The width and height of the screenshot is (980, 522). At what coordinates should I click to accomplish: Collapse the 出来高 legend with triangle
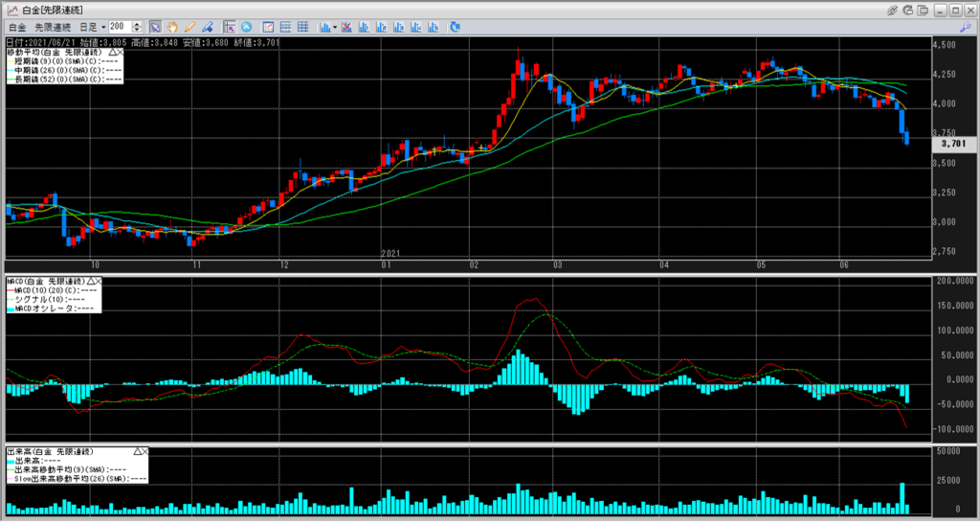[x=137, y=449]
